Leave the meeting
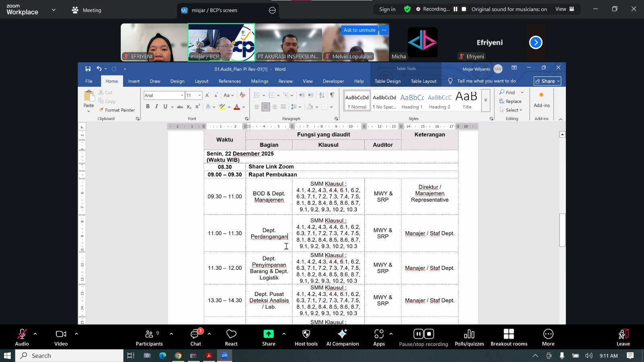644x362 pixels. click(x=623, y=337)
